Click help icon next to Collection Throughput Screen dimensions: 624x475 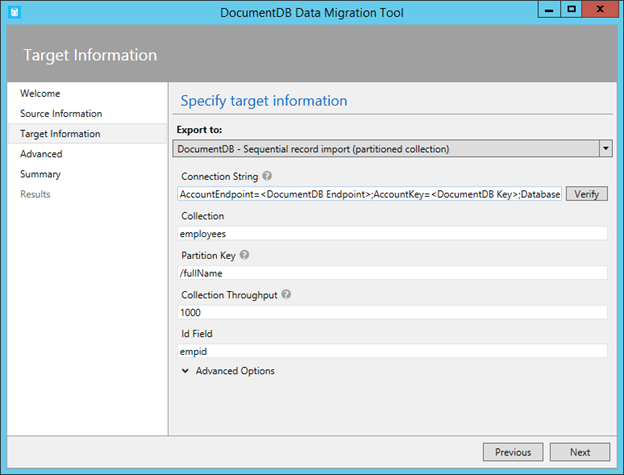click(287, 294)
